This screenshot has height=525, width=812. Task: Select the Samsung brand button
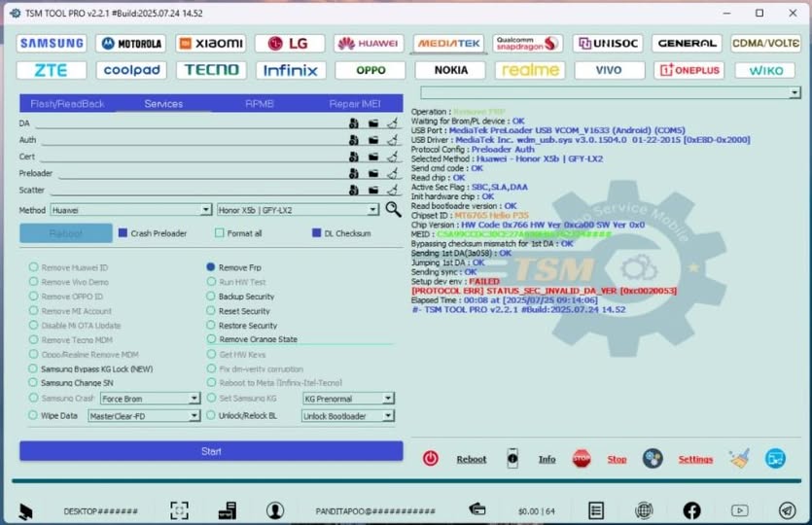(52, 44)
